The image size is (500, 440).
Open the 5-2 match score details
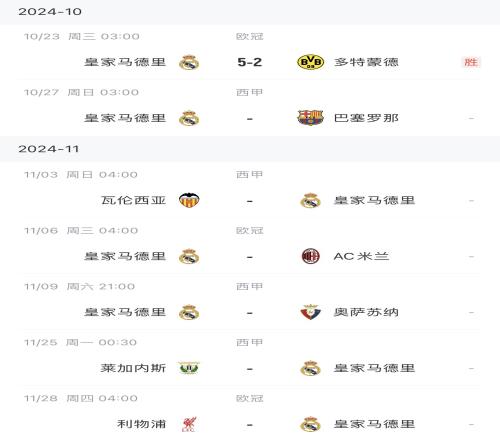click(x=250, y=62)
